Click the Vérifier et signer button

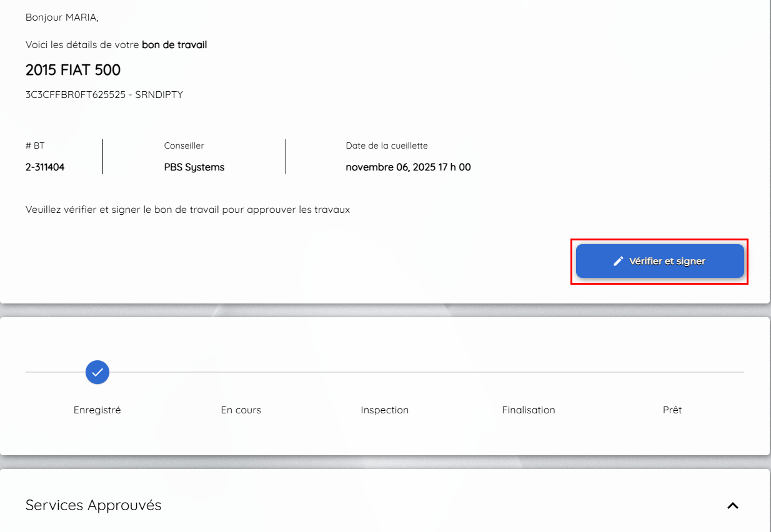point(660,261)
